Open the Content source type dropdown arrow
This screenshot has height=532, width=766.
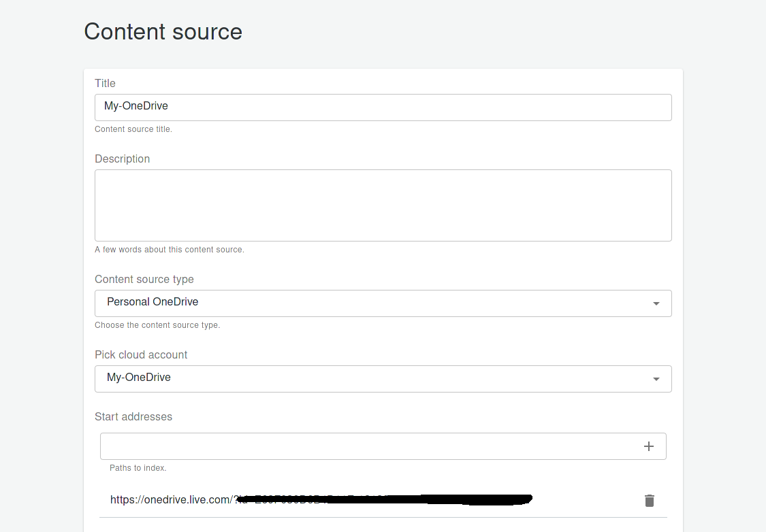click(x=656, y=303)
